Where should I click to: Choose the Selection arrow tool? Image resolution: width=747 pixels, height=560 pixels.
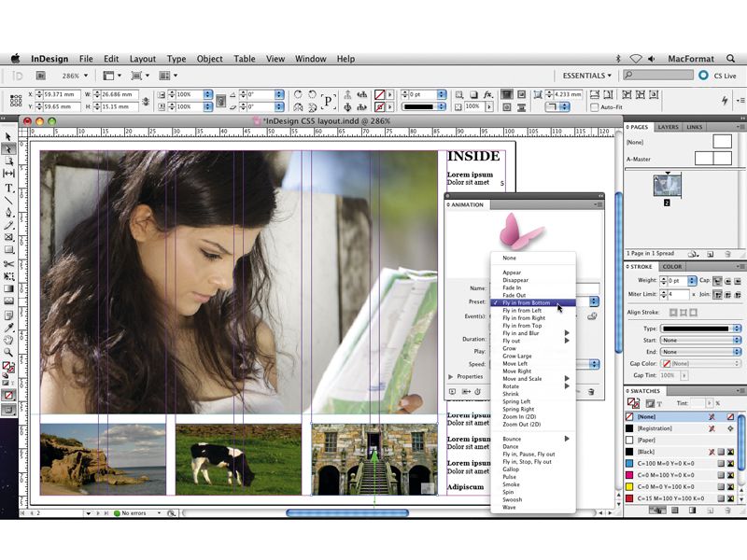point(9,134)
